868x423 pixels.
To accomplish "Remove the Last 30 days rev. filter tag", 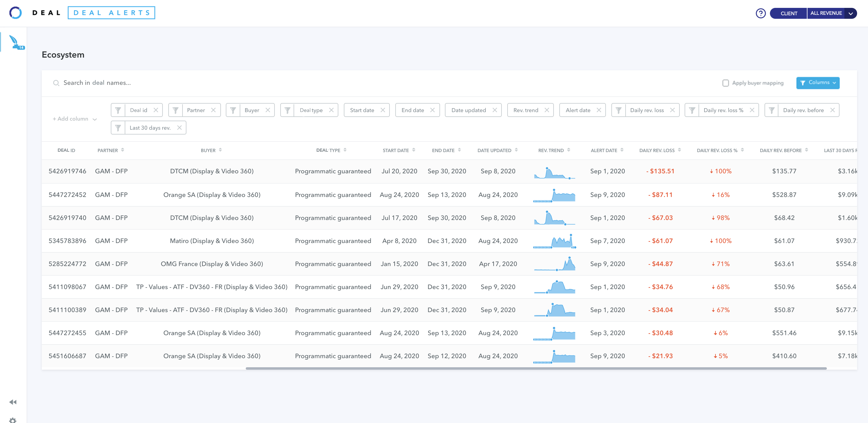I will (179, 128).
